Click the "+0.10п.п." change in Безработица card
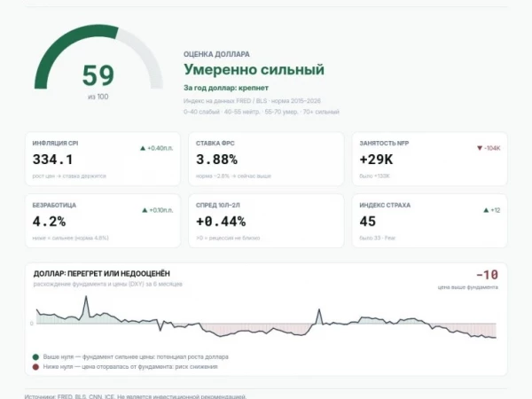Screen dimensions: 532x399 coord(161,210)
